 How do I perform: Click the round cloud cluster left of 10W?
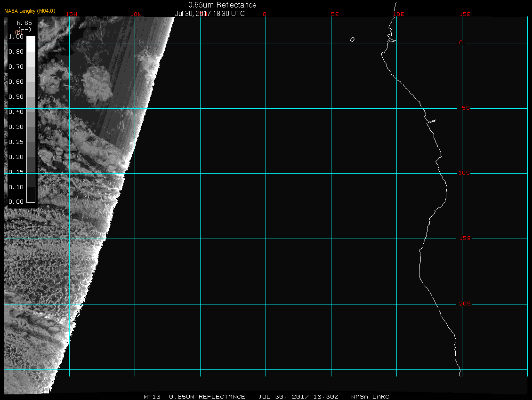(x=97, y=84)
